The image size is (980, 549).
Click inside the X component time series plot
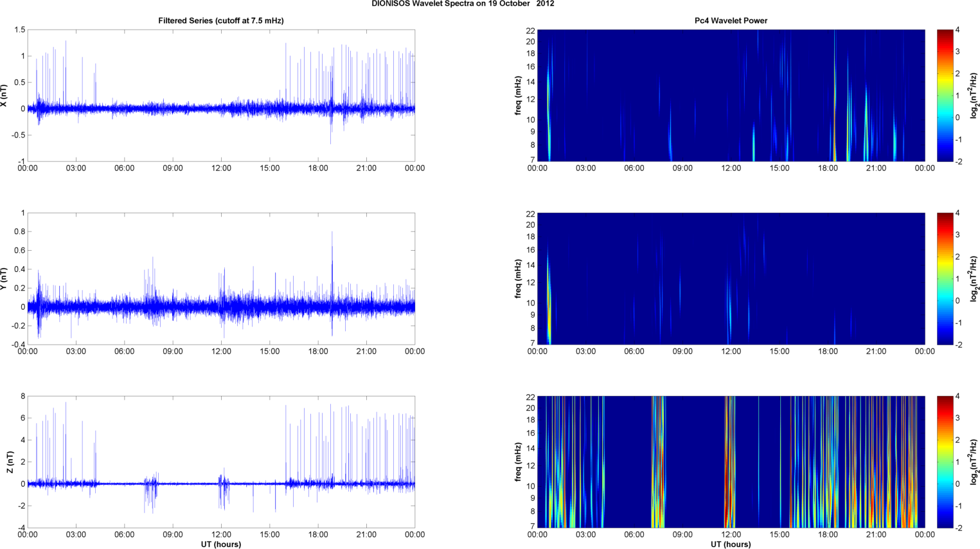[220, 95]
